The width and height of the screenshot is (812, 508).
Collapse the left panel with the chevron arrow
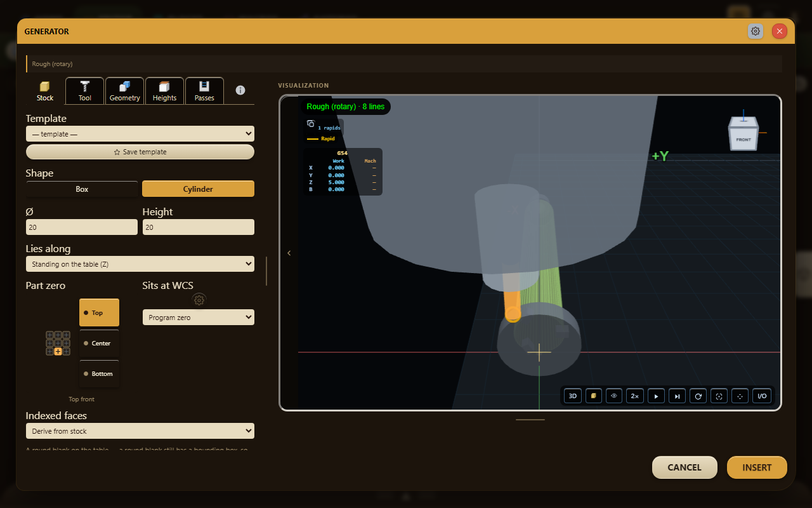coord(289,253)
